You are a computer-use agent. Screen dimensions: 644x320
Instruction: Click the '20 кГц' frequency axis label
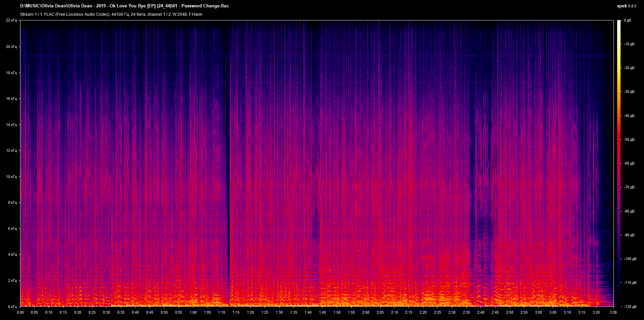pos(11,47)
